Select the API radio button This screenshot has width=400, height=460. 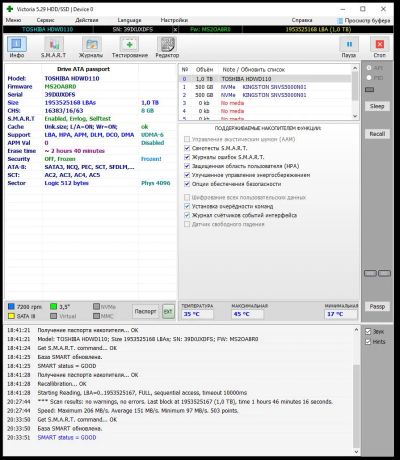pos(369,68)
